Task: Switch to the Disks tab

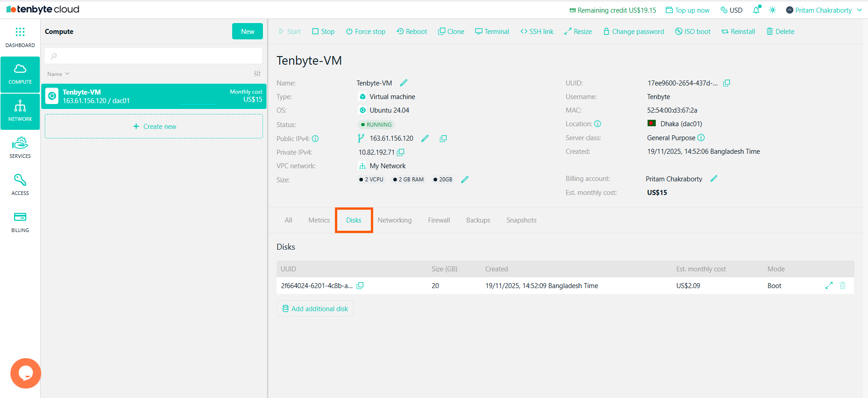Action: coord(354,220)
